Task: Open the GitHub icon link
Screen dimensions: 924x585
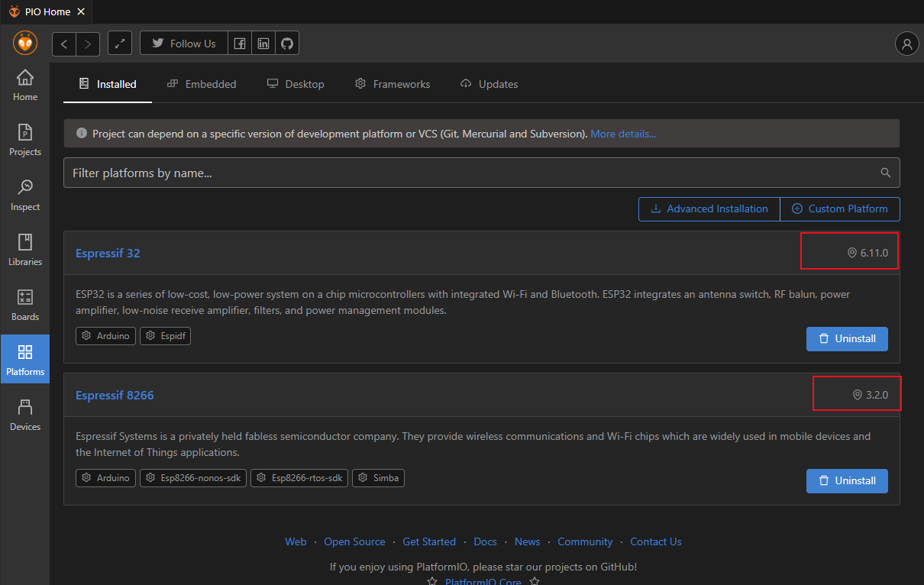Action: click(x=287, y=44)
